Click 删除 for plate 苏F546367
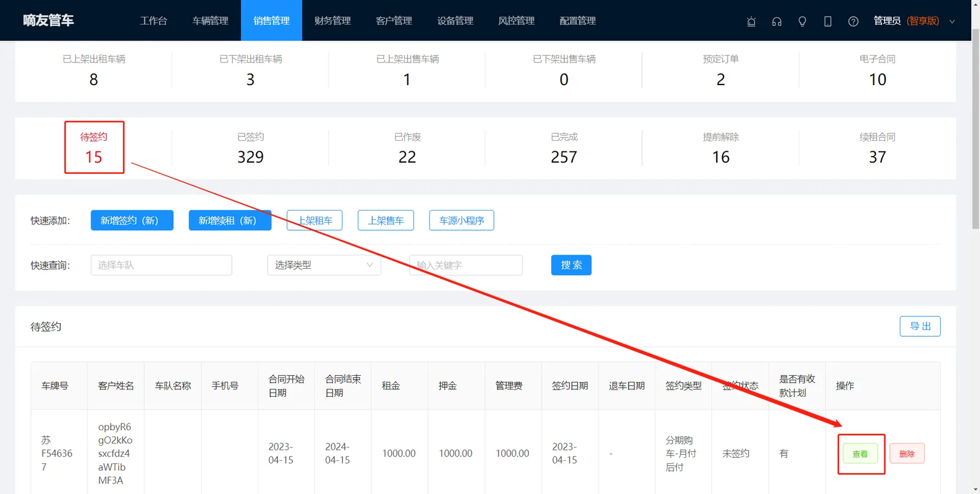Image resolution: width=980 pixels, height=494 pixels. click(x=907, y=454)
